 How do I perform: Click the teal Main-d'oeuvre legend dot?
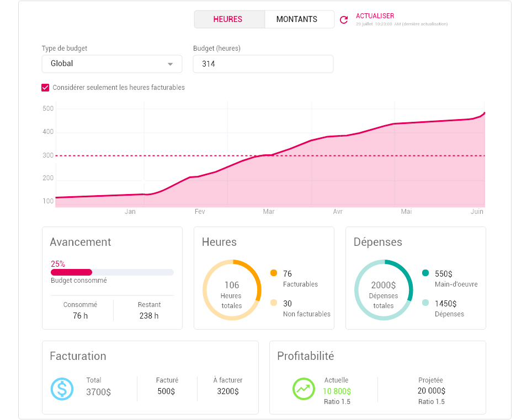[x=425, y=273]
